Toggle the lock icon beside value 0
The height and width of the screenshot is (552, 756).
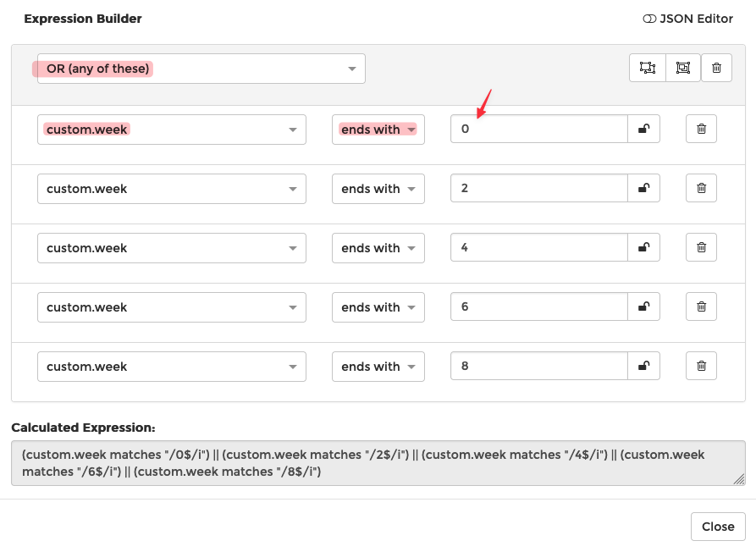(643, 129)
